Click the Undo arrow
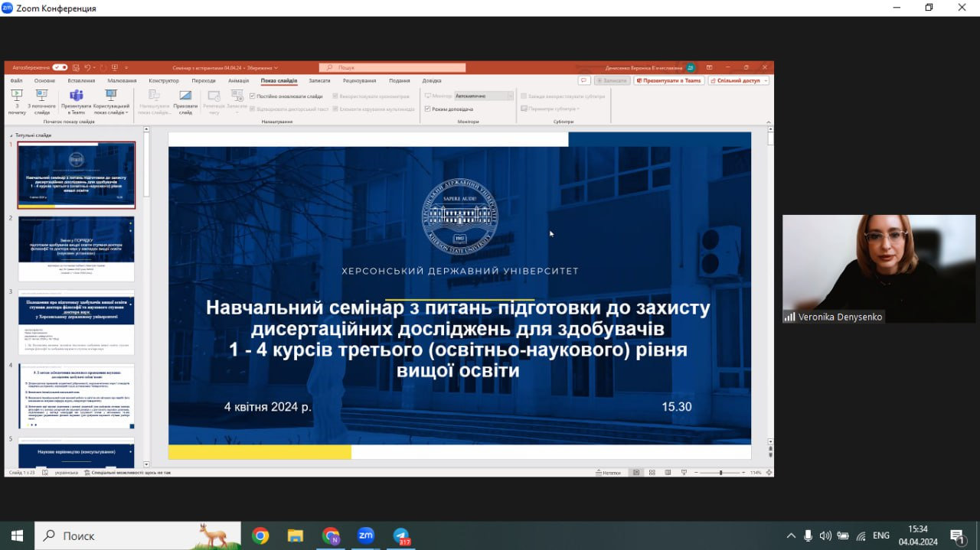Viewport: 980px width, 550px height. [88, 67]
